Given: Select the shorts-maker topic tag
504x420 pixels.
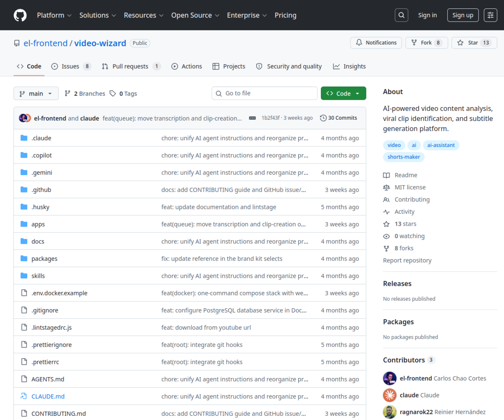Looking at the screenshot, I should click(x=404, y=157).
